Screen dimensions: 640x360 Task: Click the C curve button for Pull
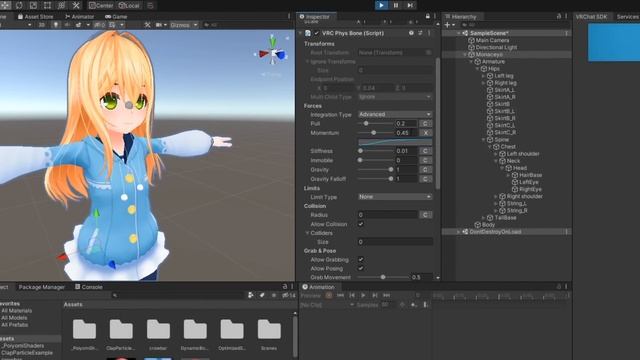click(x=425, y=123)
